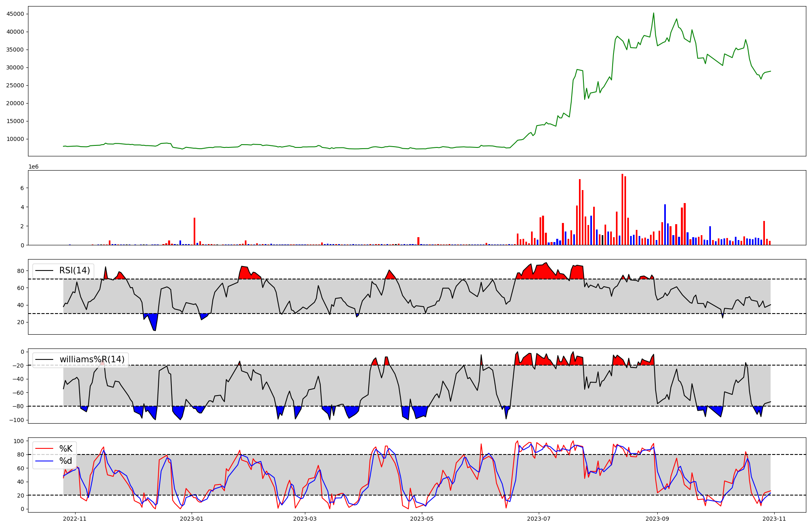
Task: Click the red %K legend line swatch
Action: click(45, 449)
